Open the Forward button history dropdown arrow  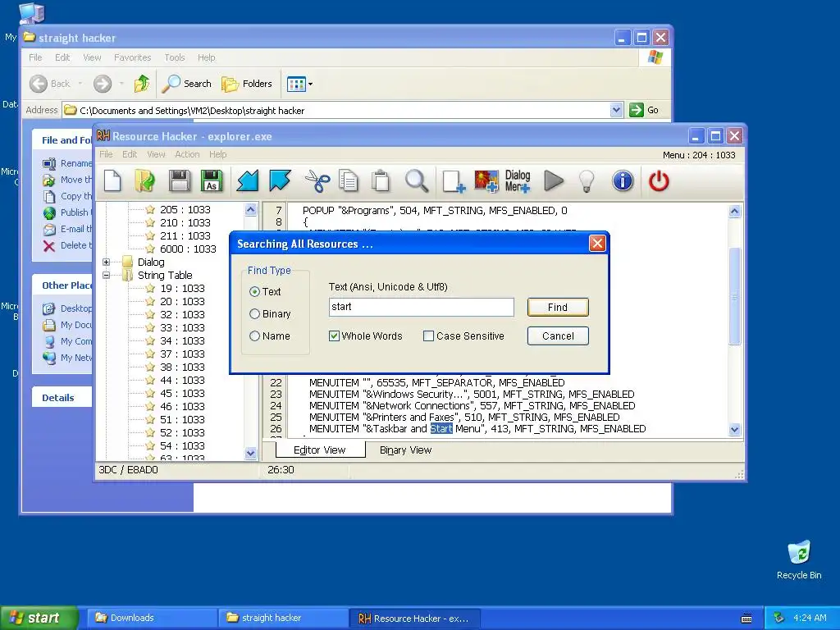click(121, 84)
